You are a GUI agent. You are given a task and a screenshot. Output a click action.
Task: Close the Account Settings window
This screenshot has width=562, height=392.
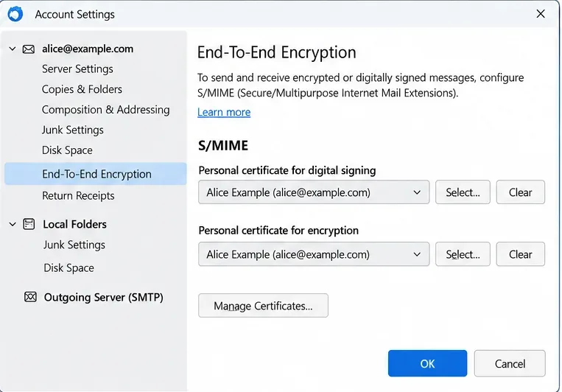coord(541,14)
